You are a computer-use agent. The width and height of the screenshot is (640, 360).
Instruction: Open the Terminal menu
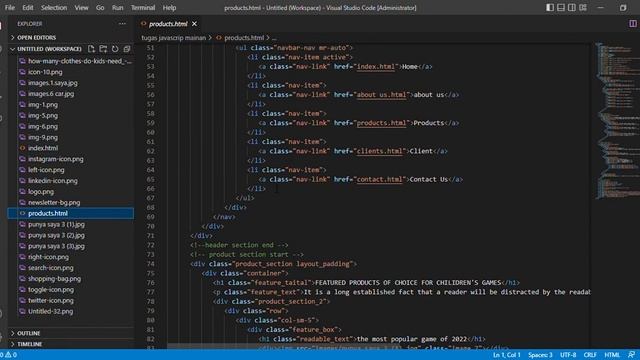point(143,8)
